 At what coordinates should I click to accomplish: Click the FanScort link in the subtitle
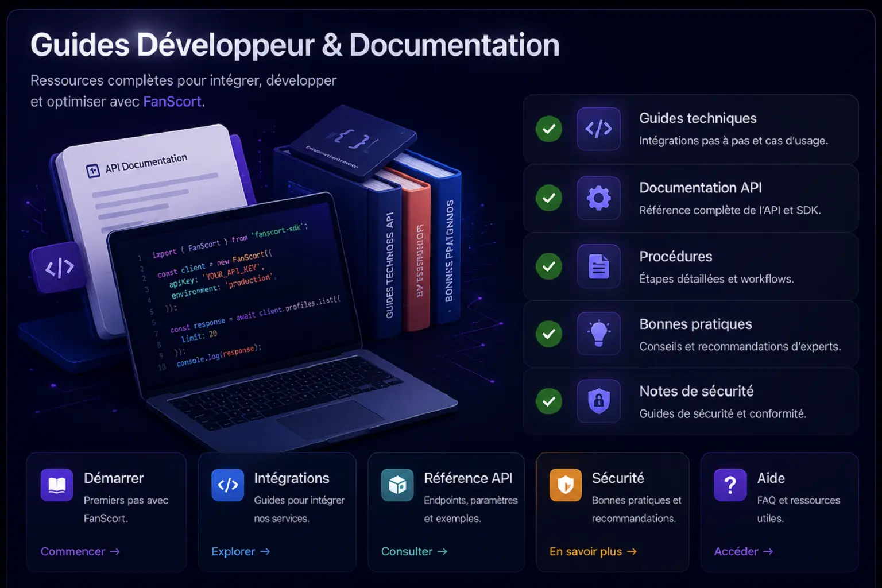click(172, 102)
